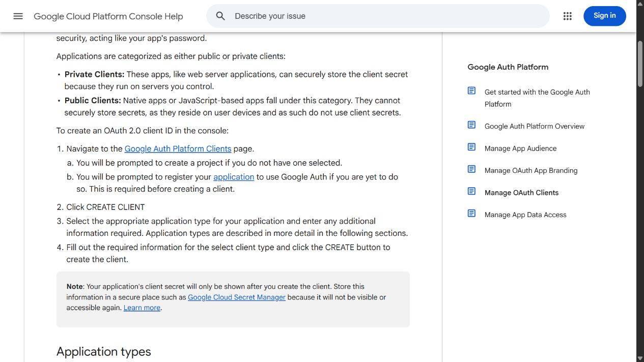The height and width of the screenshot is (362, 644).
Task: Select Manage OAuth Clients in sidebar
Action: tap(521, 193)
